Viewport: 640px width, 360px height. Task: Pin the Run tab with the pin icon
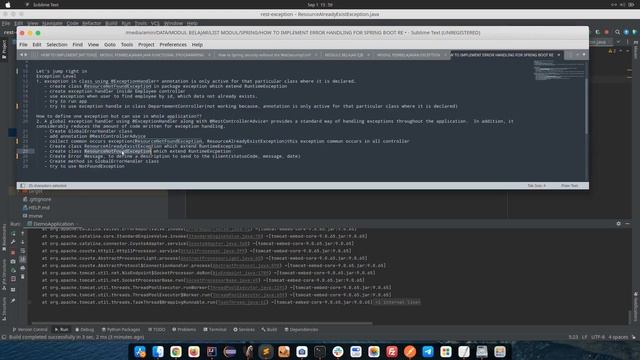coord(13,300)
